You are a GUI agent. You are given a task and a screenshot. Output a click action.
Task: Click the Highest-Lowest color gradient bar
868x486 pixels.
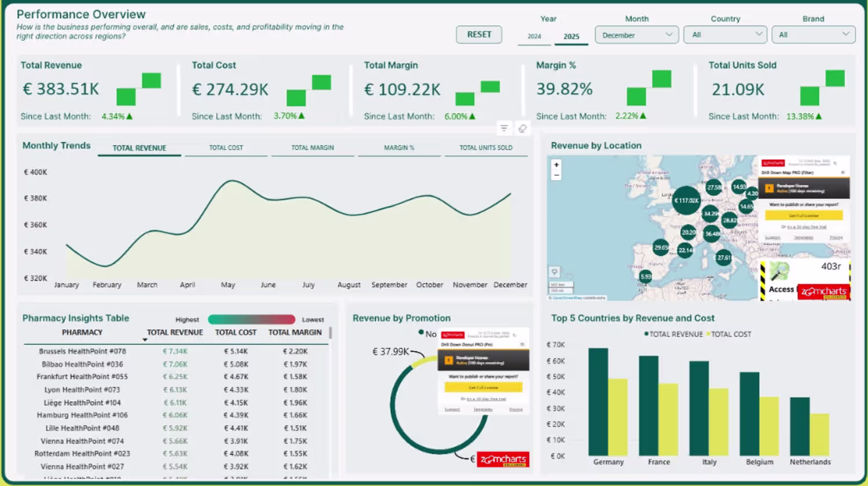tap(251, 319)
